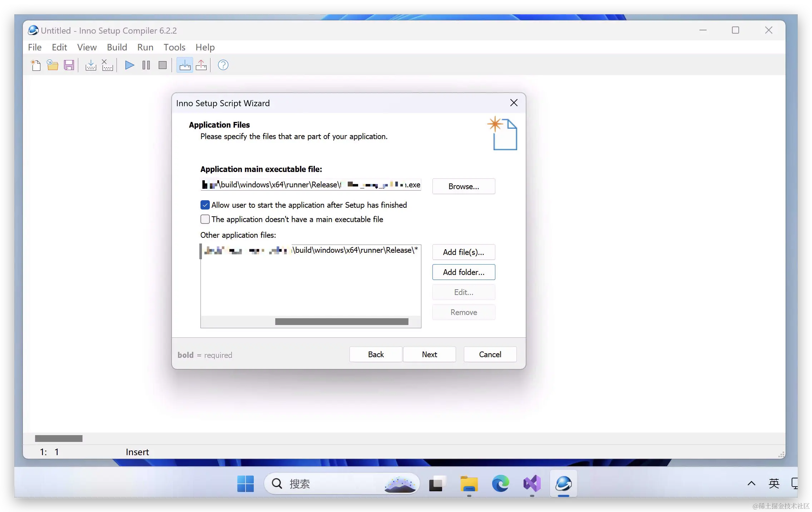Select the Release\* entry in other files list

click(x=311, y=250)
